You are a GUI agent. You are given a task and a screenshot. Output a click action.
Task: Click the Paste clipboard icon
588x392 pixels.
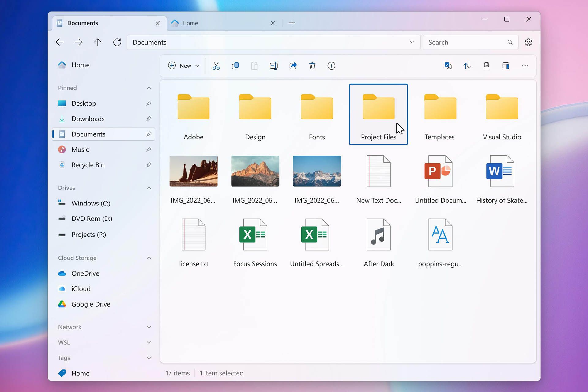254,66
